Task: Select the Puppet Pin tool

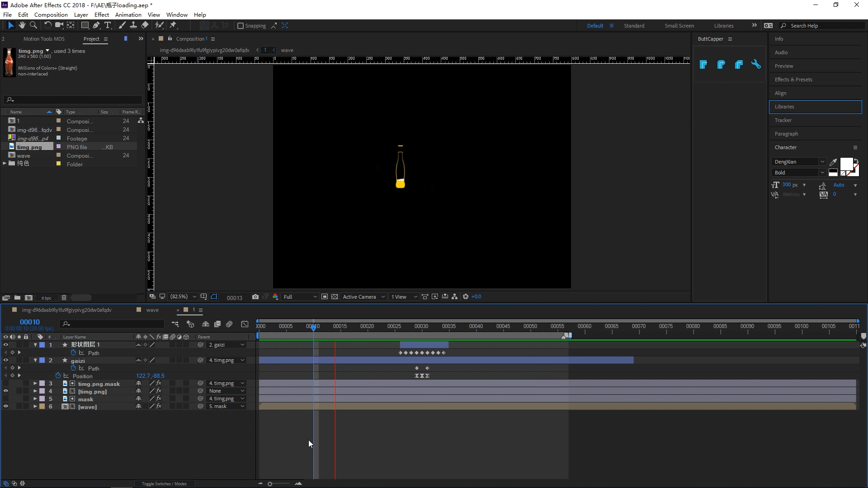Action: [173, 25]
